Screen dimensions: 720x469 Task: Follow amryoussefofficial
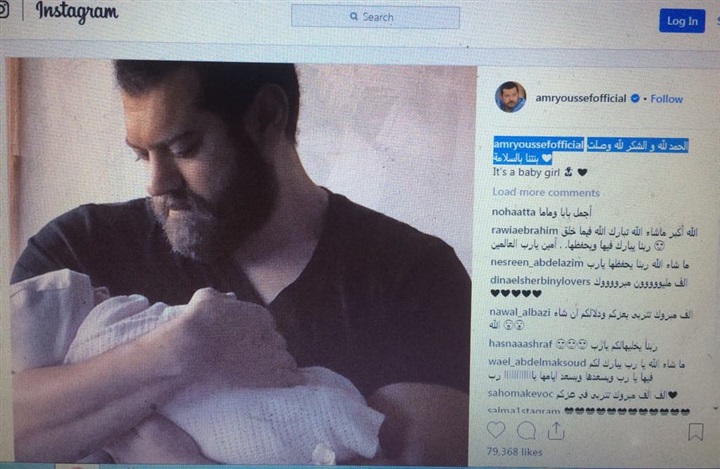click(x=666, y=99)
